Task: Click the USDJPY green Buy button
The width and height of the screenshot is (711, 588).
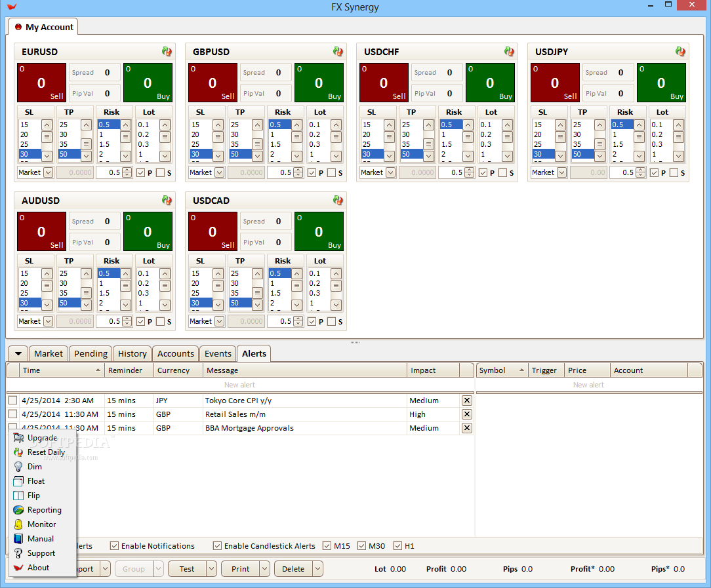Action: (x=661, y=83)
